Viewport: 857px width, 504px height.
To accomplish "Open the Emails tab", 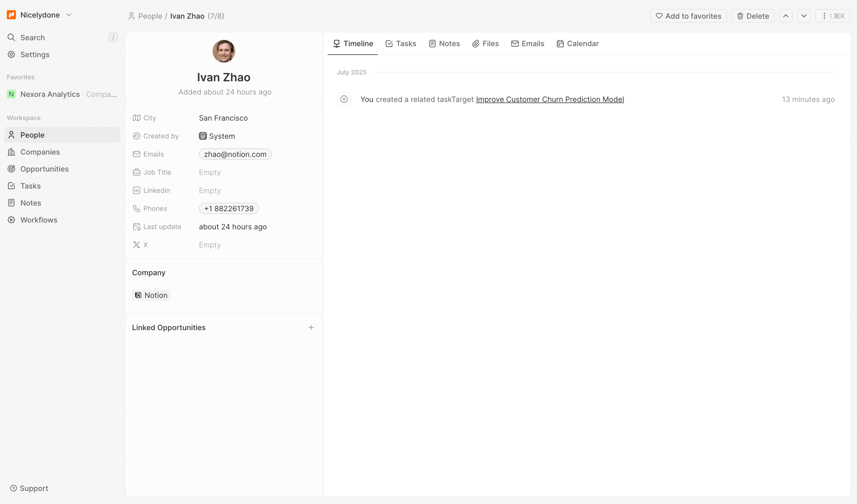I will (x=527, y=44).
